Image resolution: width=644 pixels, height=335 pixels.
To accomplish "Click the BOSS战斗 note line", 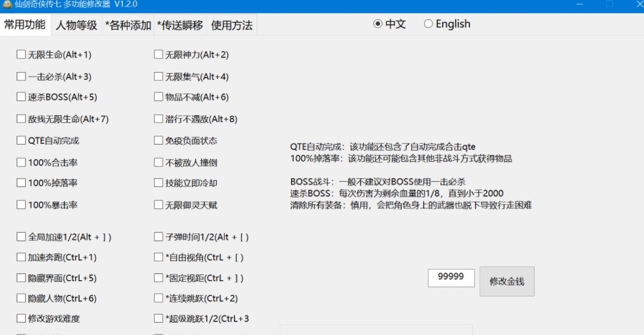I will pos(378,182).
